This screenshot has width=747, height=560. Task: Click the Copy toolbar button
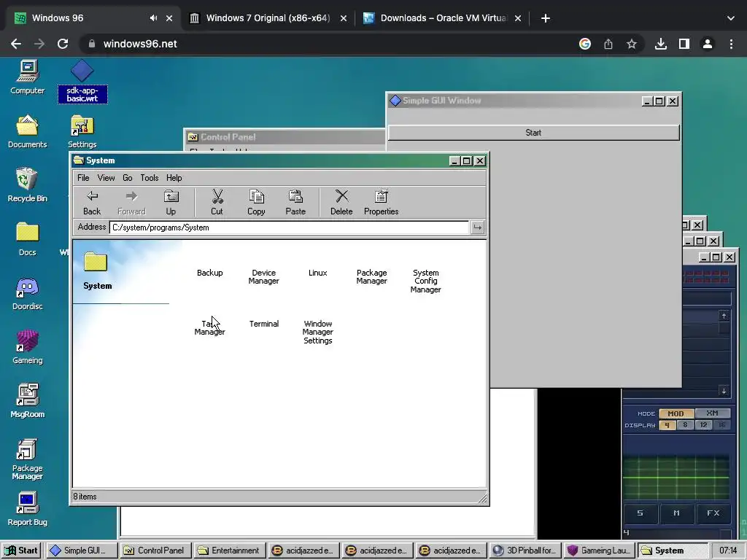coord(256,203)
